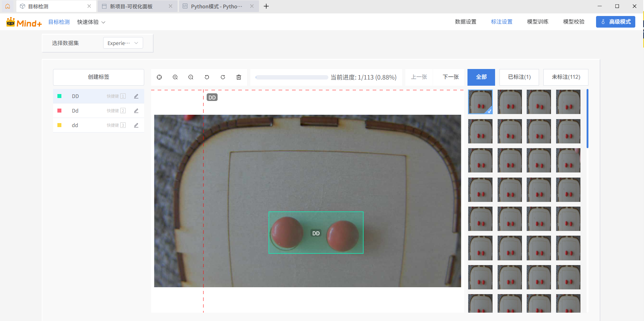
Task: Show 未标注(112) unlabeled images
Action: coord(566,77)
